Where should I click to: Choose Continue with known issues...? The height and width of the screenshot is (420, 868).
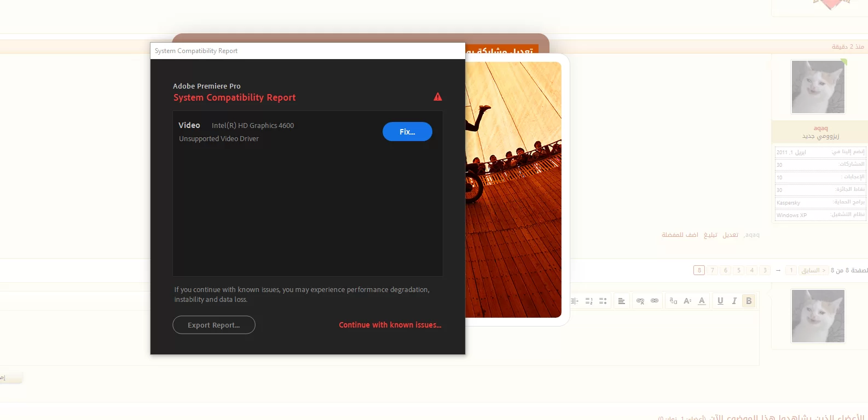coord(390,325)
